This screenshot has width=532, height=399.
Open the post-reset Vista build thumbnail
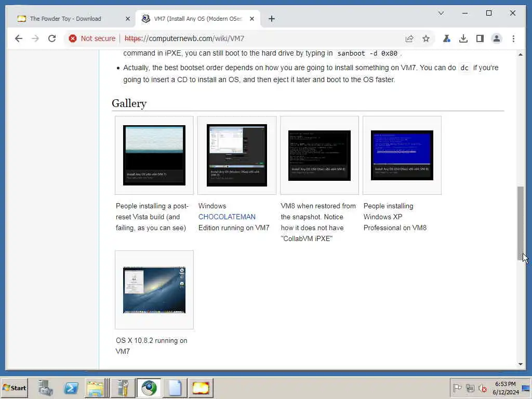[x=154, y=155]
